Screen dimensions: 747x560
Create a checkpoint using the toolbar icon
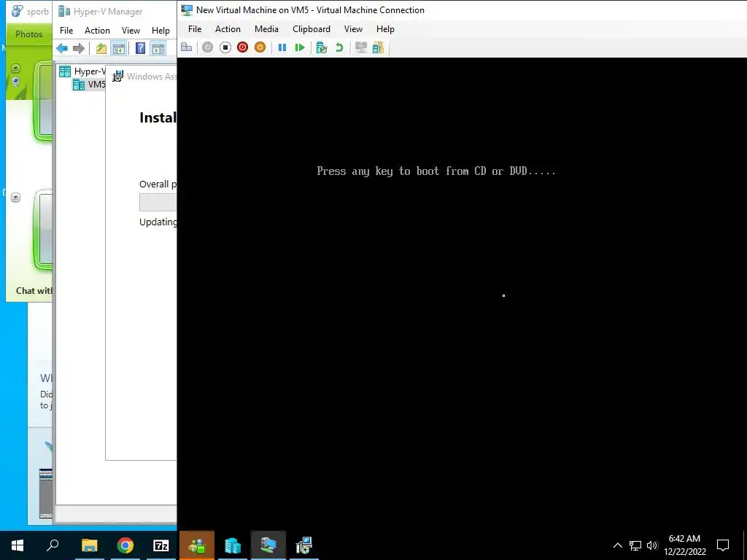322,47
